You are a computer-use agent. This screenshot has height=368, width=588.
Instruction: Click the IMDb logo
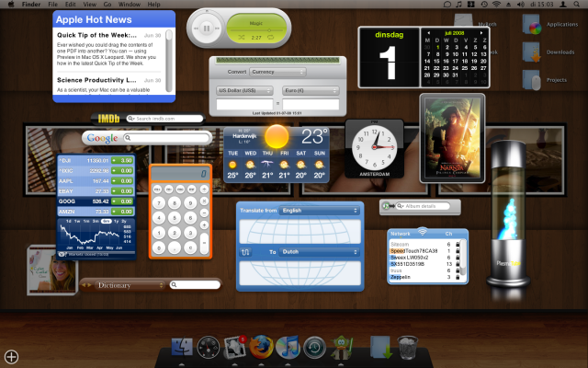click(108, 119)
